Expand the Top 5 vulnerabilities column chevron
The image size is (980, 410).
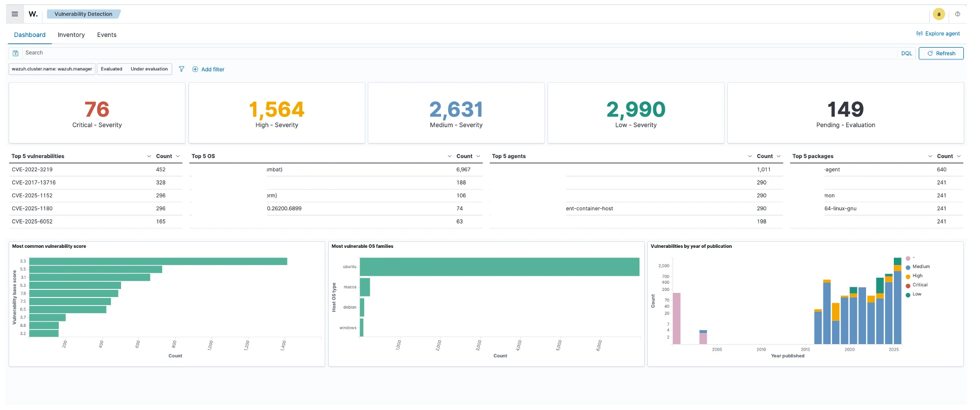pyautogui.click(x=149, y=157)
